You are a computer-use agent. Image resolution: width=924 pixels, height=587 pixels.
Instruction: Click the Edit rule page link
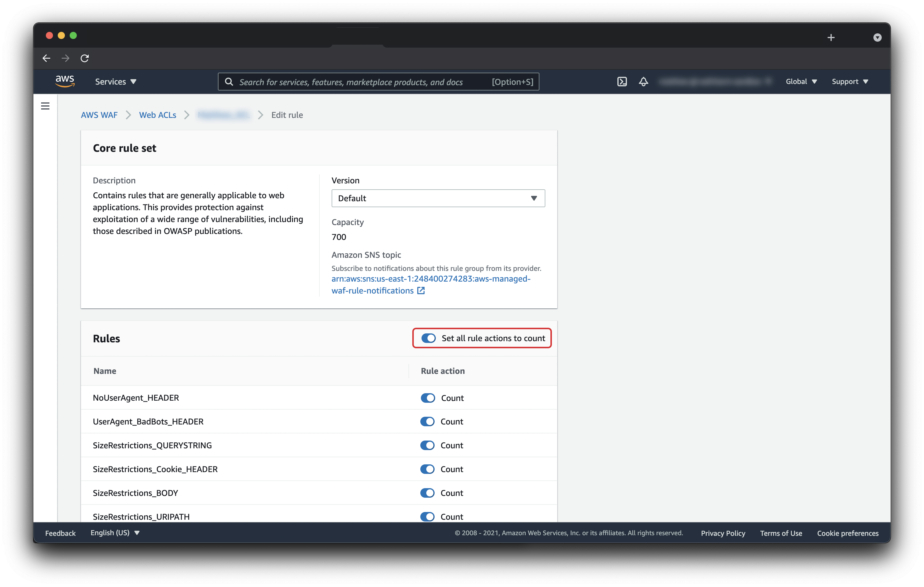point(286,114)
